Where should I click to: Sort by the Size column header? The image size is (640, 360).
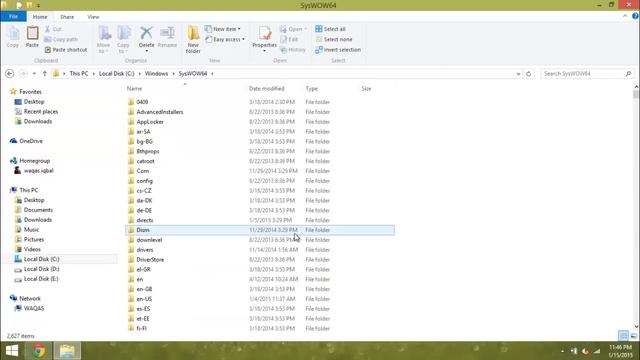[366, 89]
